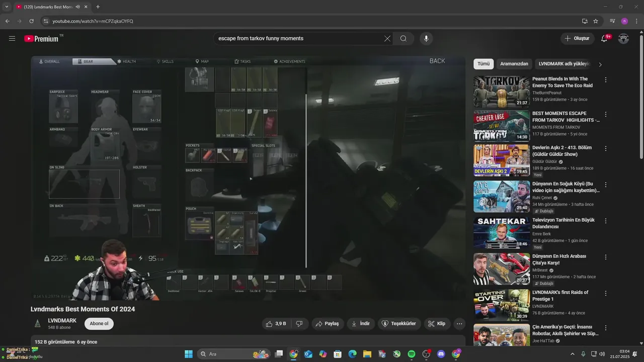
Task: Open Windows Start menu
Action: point(189,354)
